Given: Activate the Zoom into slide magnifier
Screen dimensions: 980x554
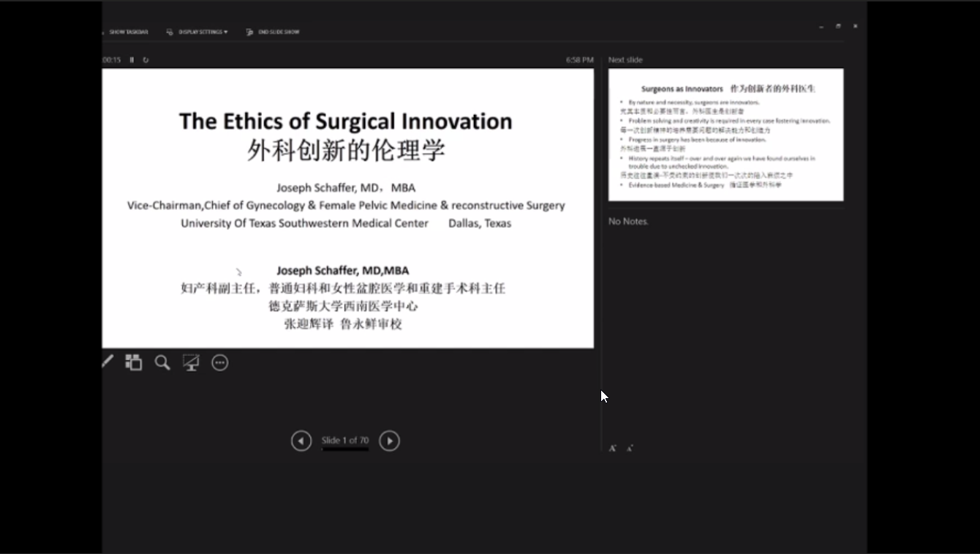Looking at the screenshot, I should coord(162,362).
